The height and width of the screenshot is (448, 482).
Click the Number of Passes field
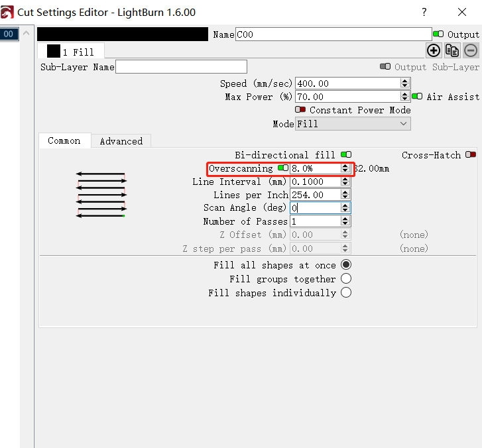coord(315,221)
